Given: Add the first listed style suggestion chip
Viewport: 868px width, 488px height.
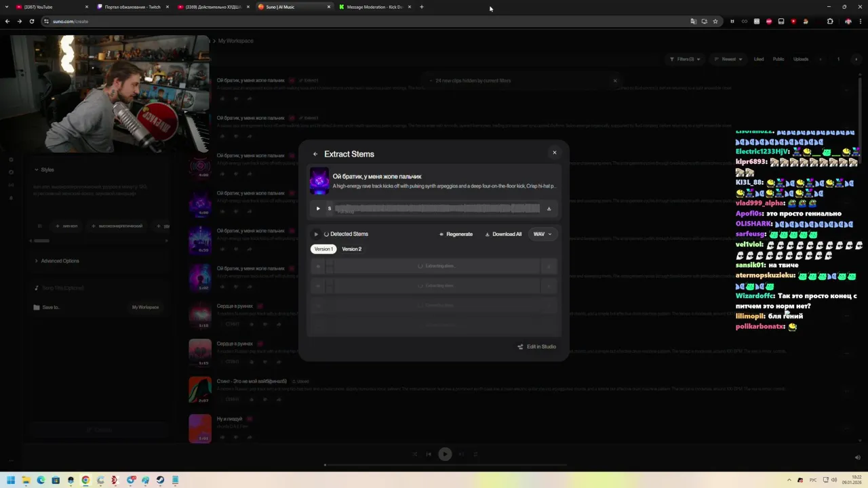Looking at the screenshot, I should [66, 226].
